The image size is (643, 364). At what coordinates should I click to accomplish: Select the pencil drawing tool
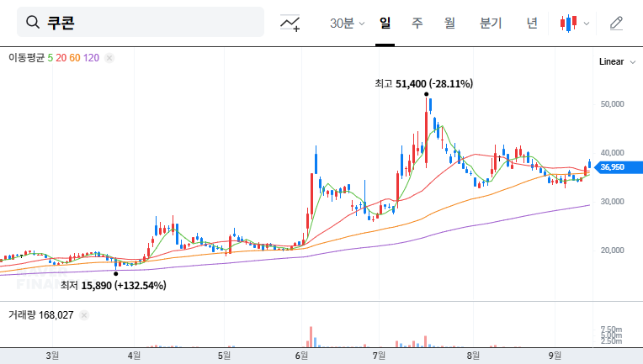[616, 24]
